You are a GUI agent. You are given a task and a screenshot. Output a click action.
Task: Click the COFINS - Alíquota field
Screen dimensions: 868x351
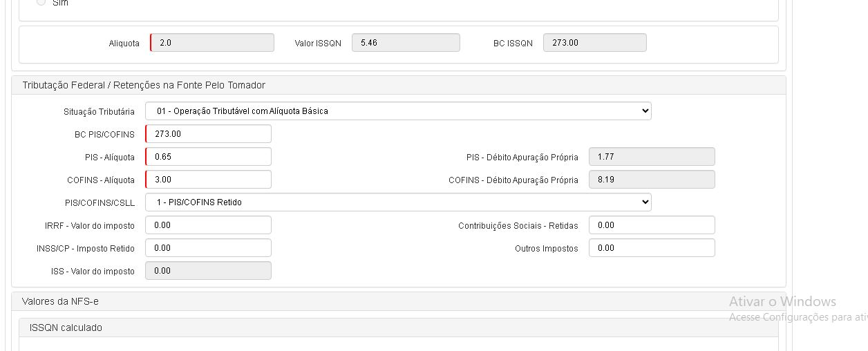pos(209,180)
